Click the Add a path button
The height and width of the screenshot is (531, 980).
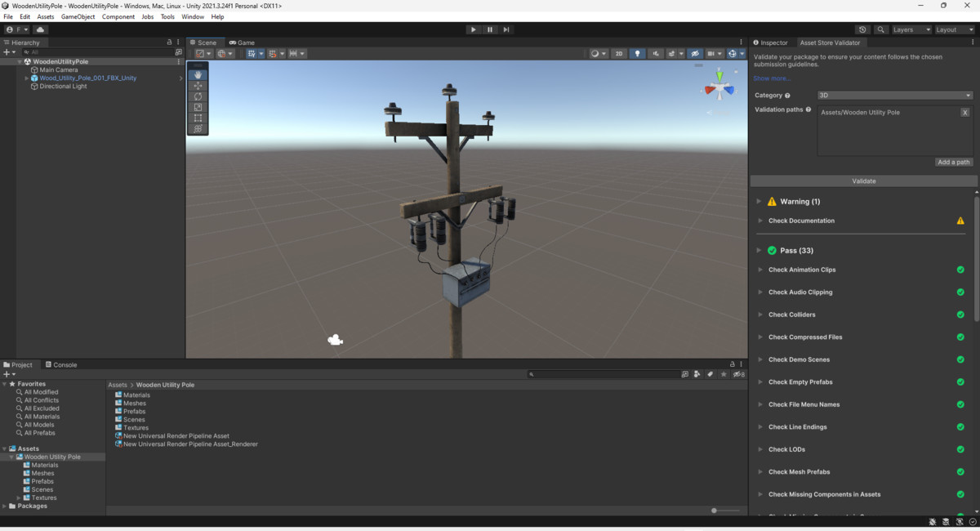954,162
